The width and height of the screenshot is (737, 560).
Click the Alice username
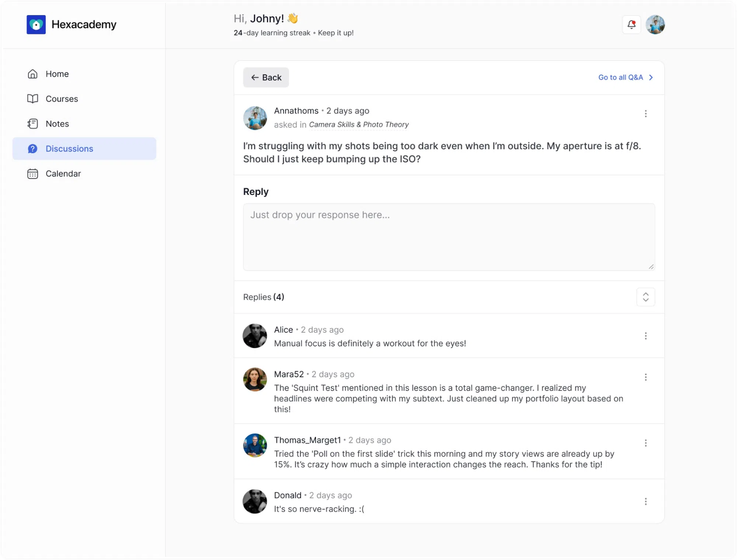[283, 330]
